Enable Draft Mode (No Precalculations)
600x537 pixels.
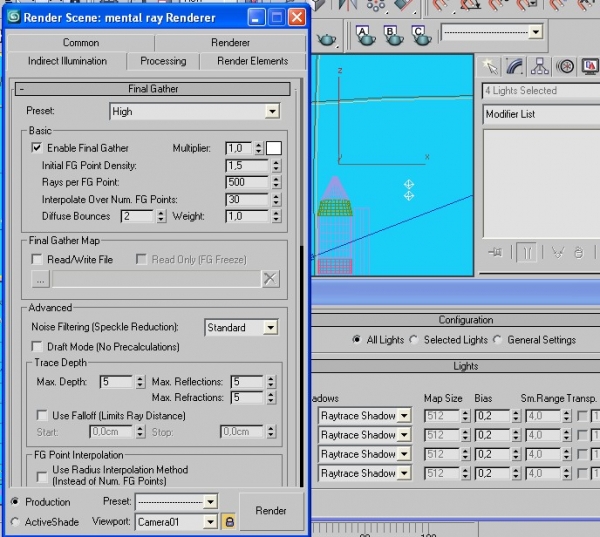37,347
